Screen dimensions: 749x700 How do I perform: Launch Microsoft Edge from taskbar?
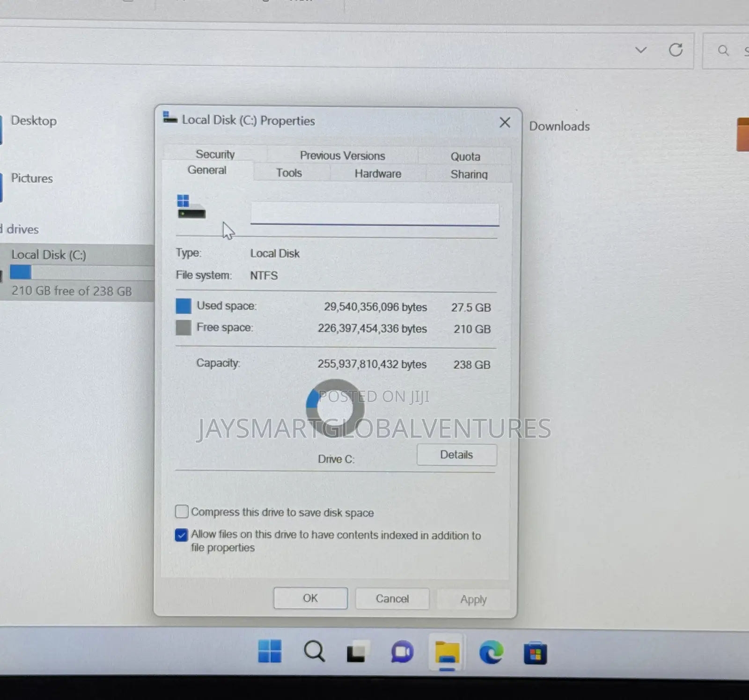(491, 652)
